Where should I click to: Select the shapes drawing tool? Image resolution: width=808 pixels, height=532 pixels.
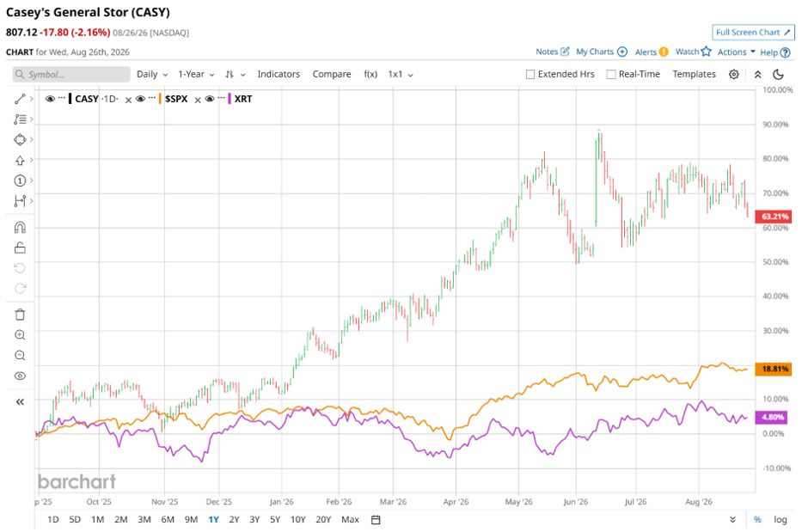pos(20,139)
